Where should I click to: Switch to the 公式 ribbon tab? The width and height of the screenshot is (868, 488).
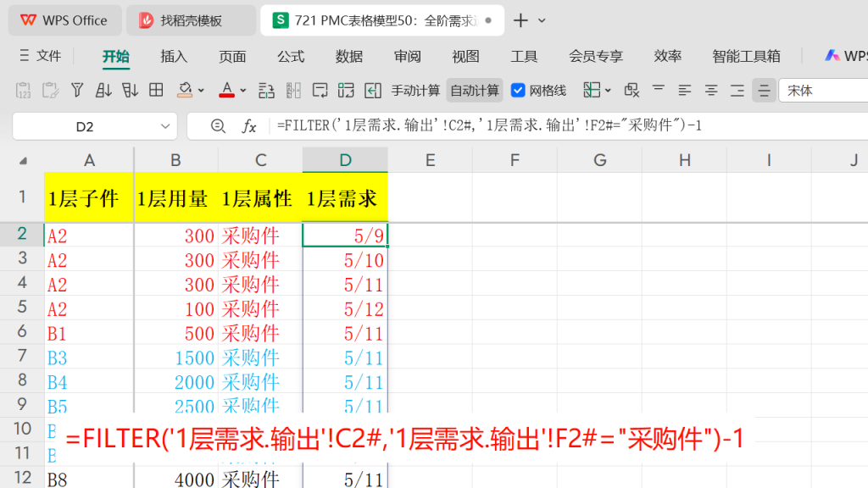pos(291,56)
